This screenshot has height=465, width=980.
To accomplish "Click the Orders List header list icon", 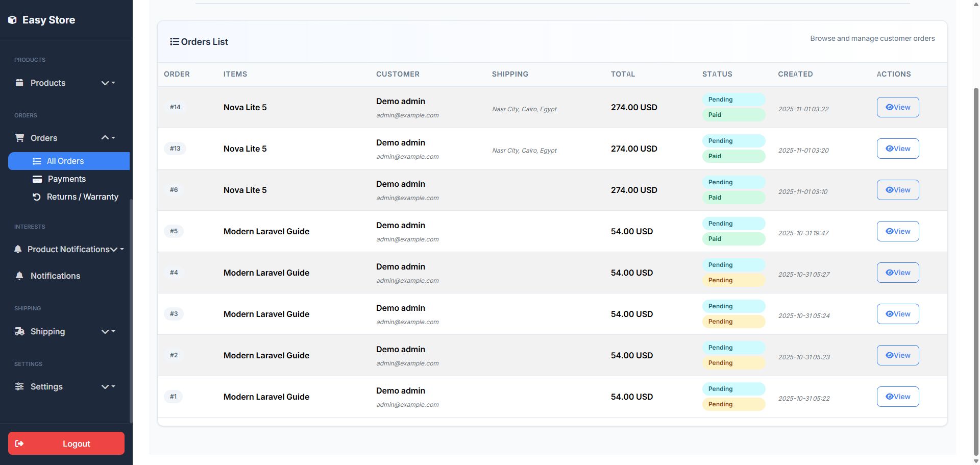I will [175, 42].
